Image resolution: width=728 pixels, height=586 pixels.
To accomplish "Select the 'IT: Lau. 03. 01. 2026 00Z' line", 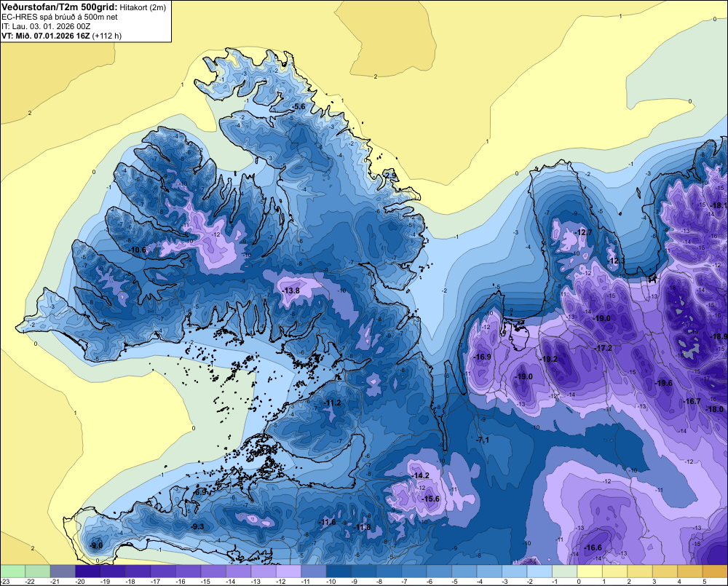I will [46, 26].
